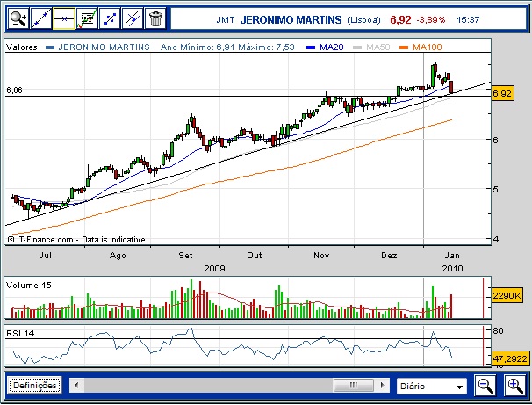Select the magnifier zoom-in tool

click(x=18, y=18)
